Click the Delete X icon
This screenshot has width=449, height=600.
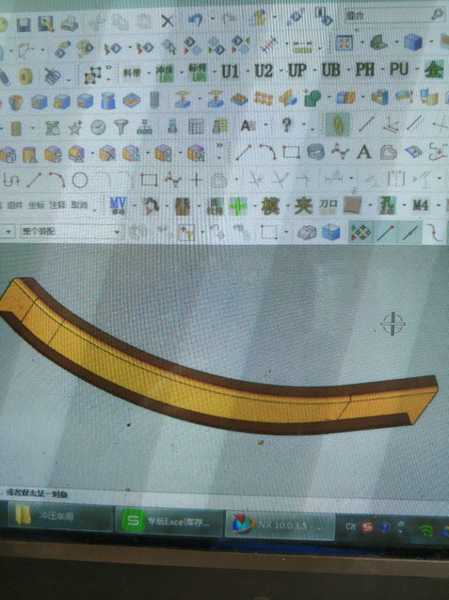(167, 21)
